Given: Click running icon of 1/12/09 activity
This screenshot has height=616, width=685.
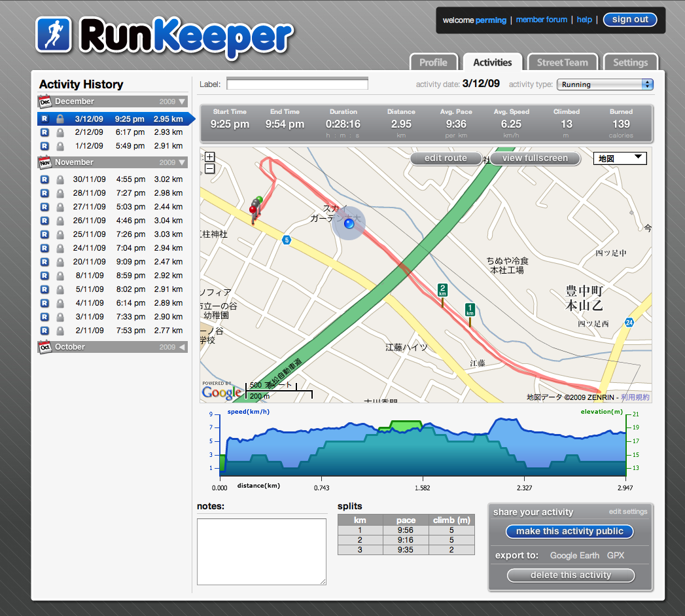Looking at the screenshot, I should pos(44,146).
